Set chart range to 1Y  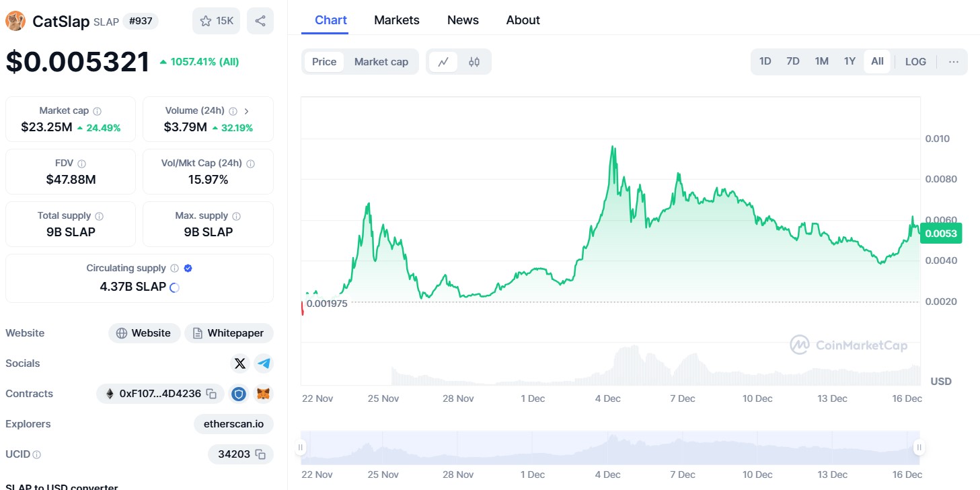(x=850, y=62)
